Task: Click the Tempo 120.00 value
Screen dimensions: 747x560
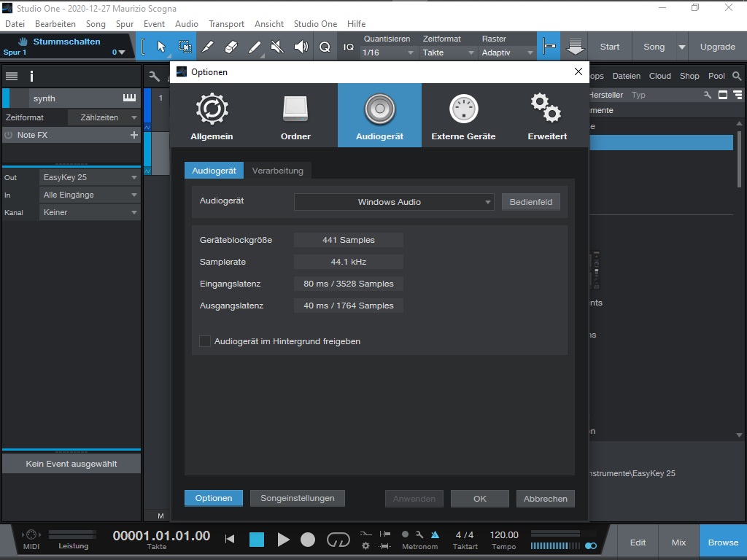Action: (x=504, y=534)
